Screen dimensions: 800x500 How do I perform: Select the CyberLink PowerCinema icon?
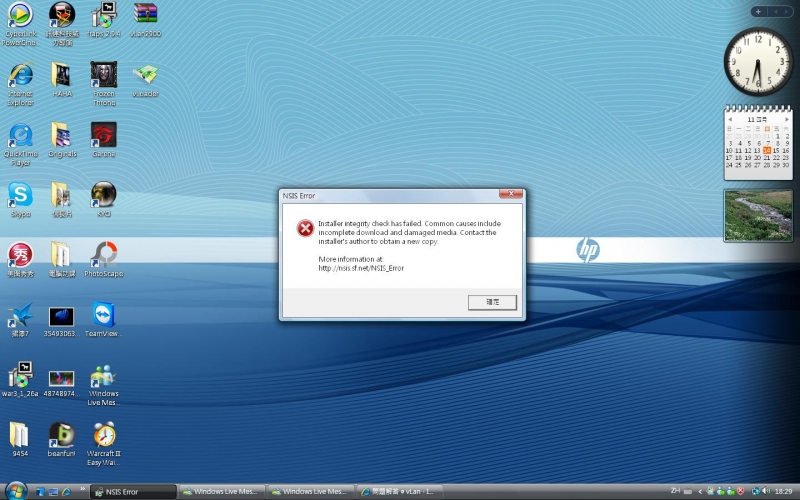pyautogui.click(x=20, y=24)
